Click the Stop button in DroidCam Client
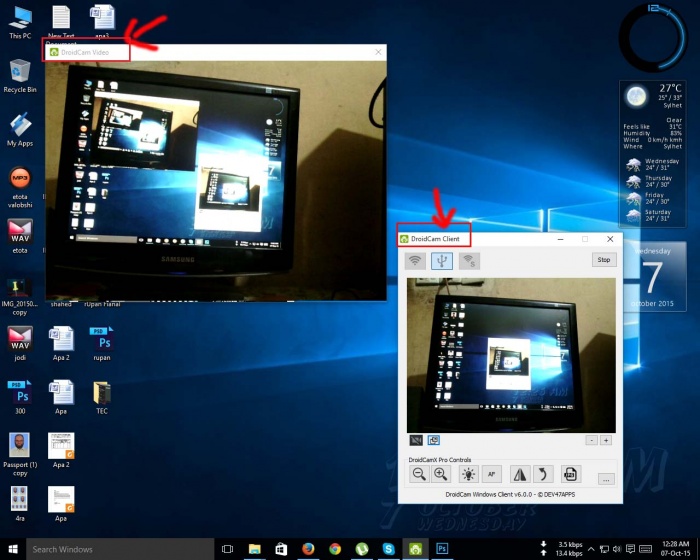Image resolution: width=700 pixels, height=560 pixels. [x=604, y=259]
